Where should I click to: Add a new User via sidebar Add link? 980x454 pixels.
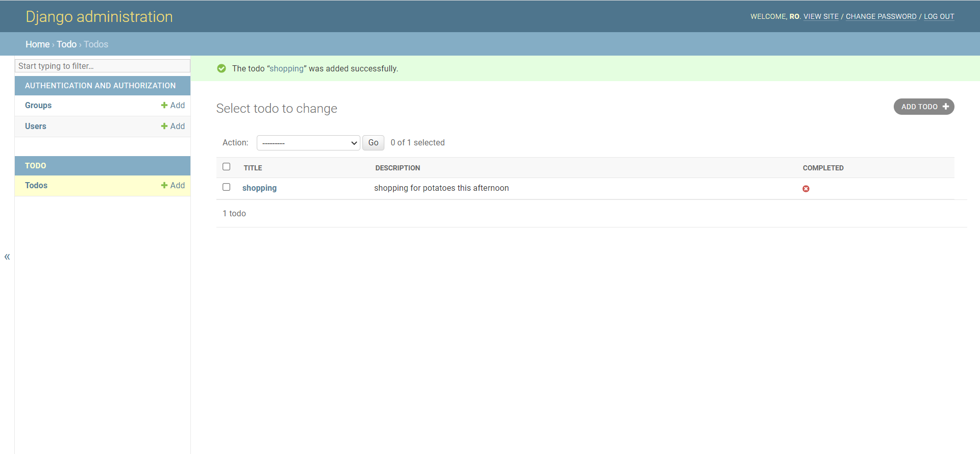(x=173, y=126)
